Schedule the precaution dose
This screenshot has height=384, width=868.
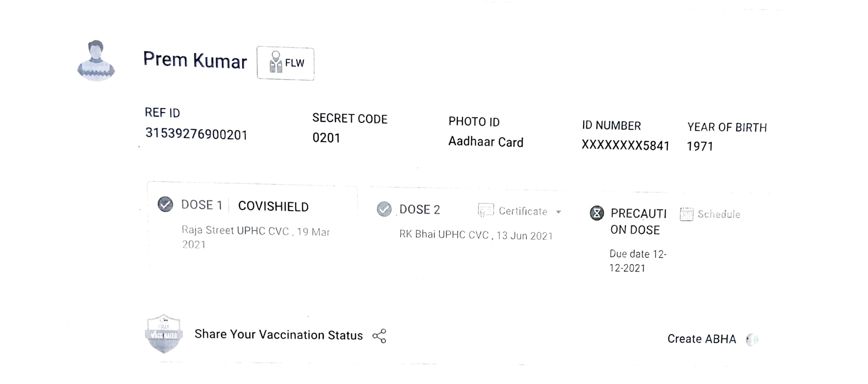(718, 214)
